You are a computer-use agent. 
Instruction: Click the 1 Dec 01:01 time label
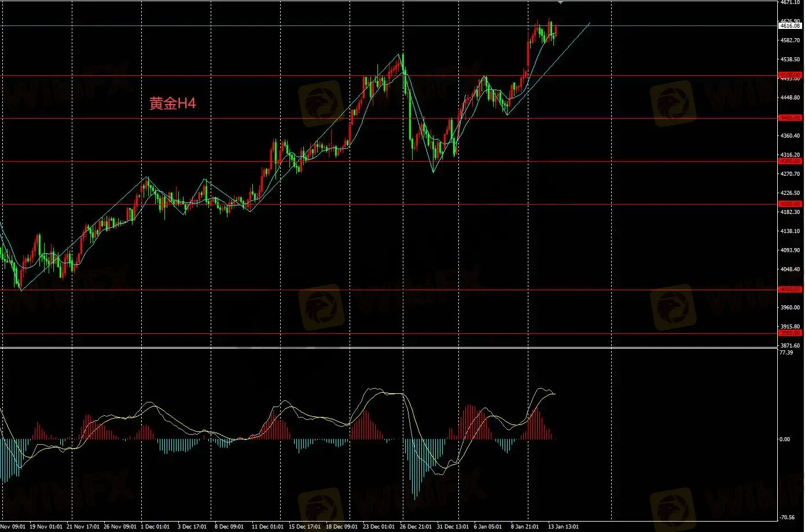tap(155, 527)
